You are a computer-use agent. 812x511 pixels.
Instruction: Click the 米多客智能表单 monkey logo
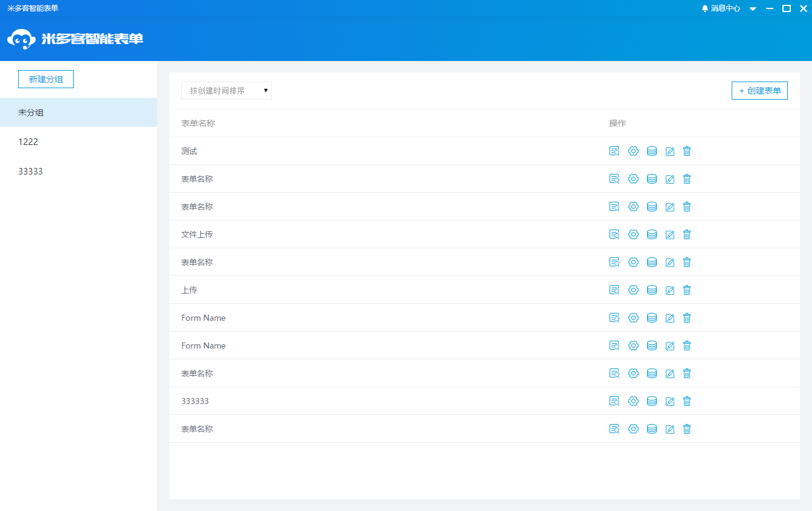coord(21,39)
